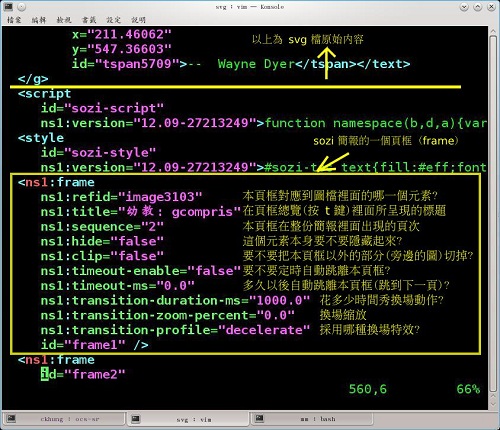The width and height of the screenshot is (500, 430).
Task: Open the 編輯 (Edit) menu
Action: pyautogui.click(x=39, y=20)
